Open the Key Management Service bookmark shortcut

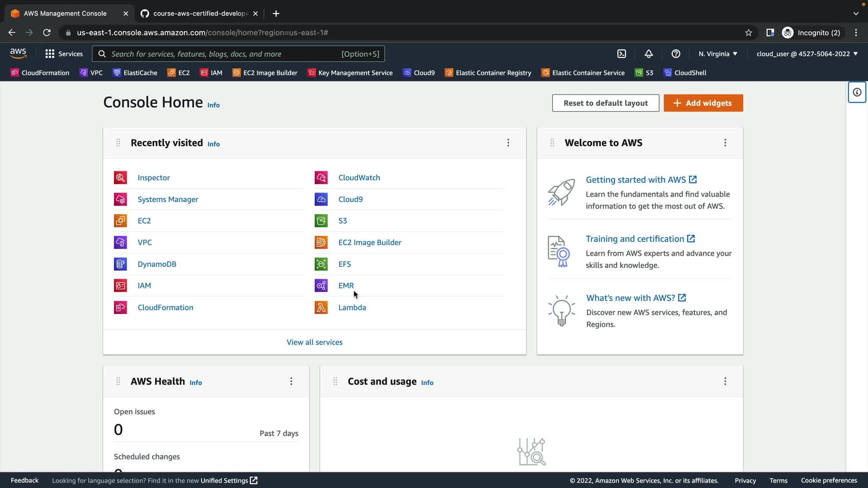[350, 73]
